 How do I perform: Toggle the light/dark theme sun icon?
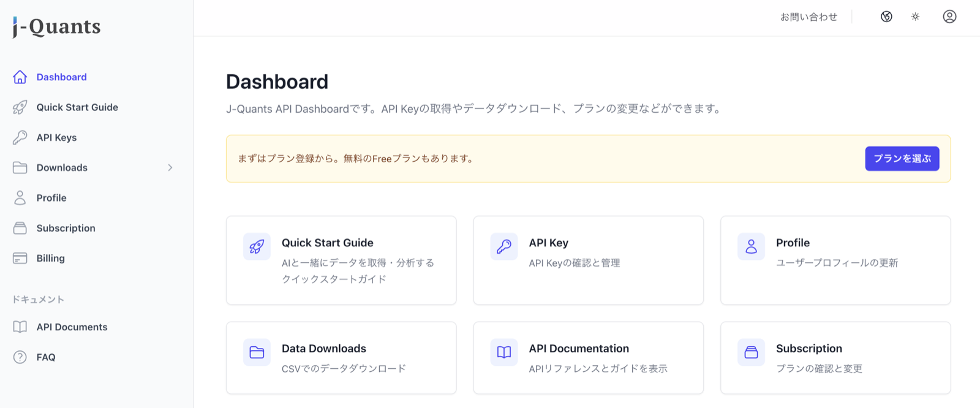coord(915,17)
